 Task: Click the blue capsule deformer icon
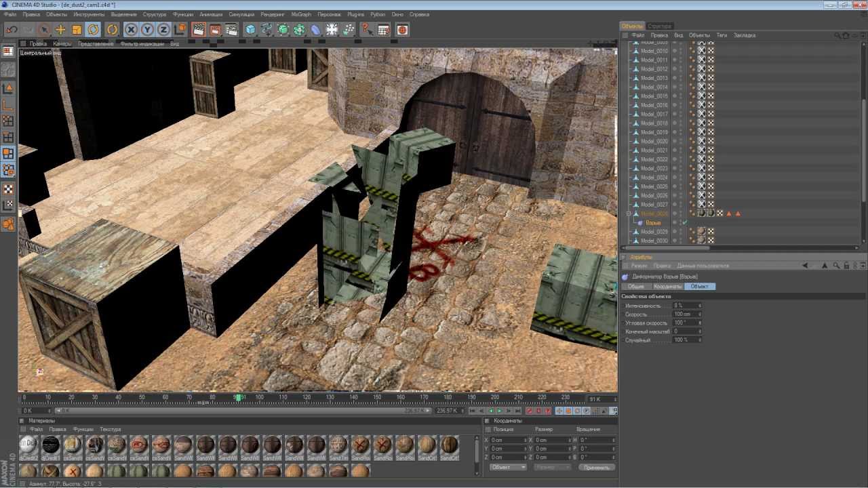pos(316,30)
